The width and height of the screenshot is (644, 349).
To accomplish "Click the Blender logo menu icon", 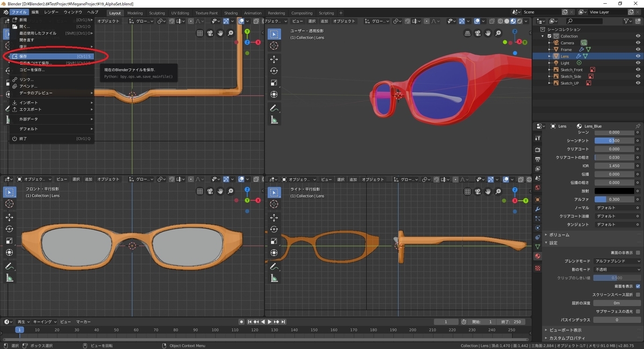I will (x=5, y=12).
